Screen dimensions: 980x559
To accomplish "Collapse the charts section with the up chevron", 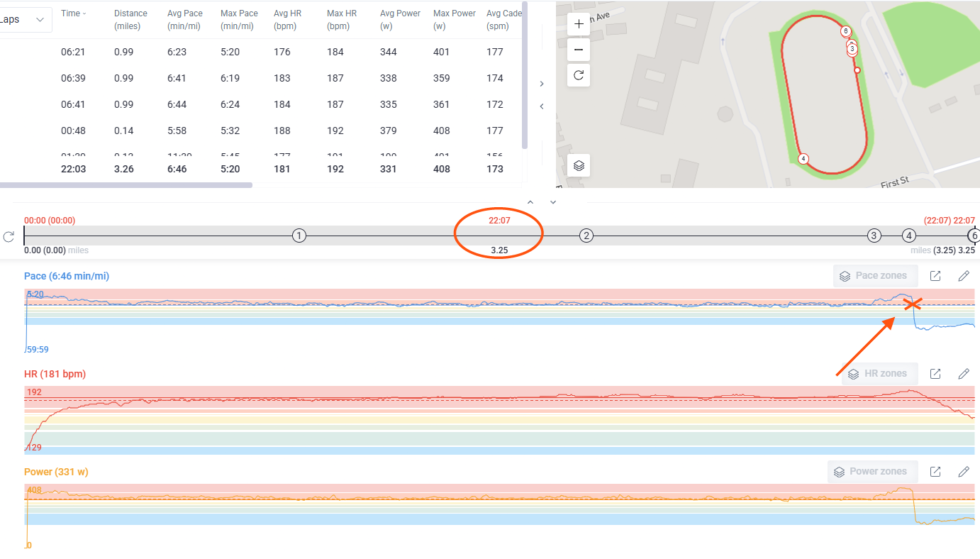I will click(x=529, y=201).
